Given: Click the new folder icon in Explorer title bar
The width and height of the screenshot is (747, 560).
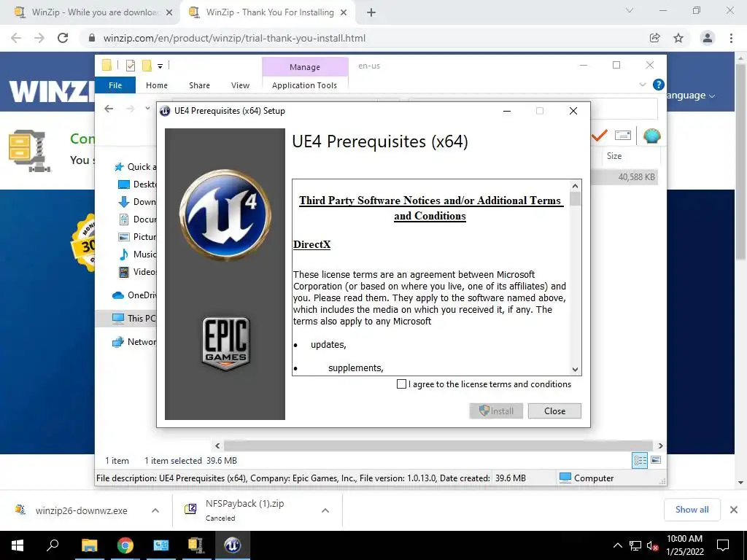Looking at the screenshot, I should click(147, 66).
